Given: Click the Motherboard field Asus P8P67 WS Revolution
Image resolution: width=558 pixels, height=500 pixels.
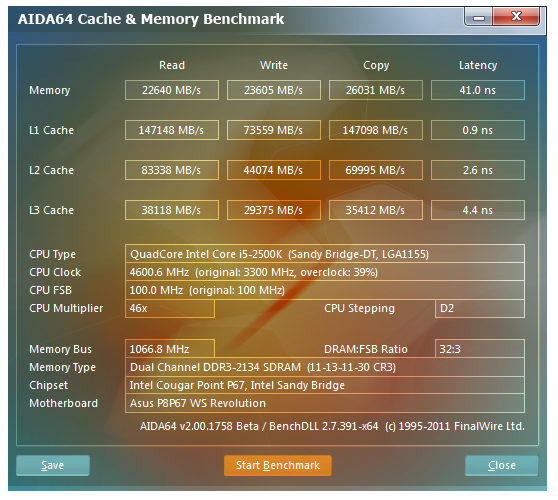Looking at the screenshot, I should coord(325,403).
